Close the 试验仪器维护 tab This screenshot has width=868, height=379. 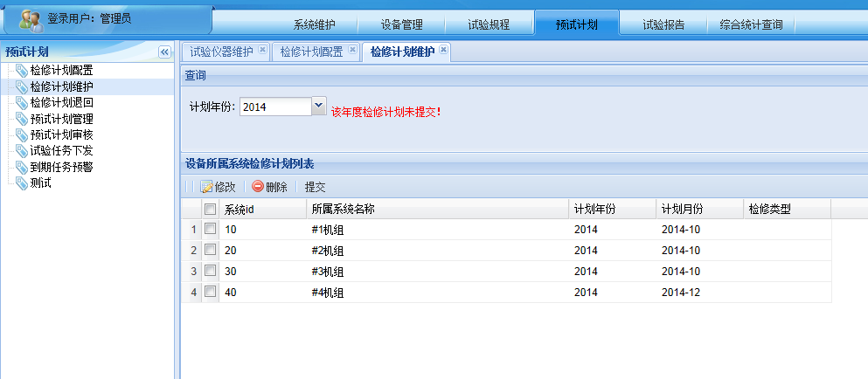pyautogui.click(x=262, y=51)
